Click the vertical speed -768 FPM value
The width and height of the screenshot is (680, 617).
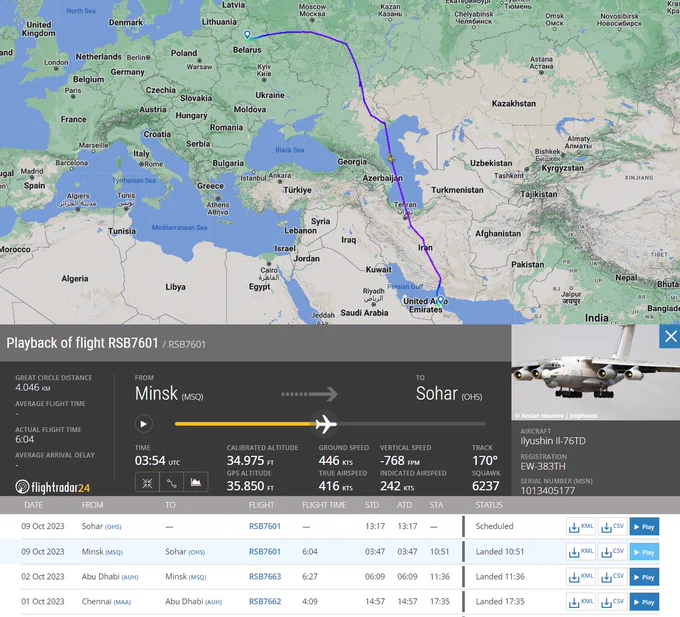[400, 461]
